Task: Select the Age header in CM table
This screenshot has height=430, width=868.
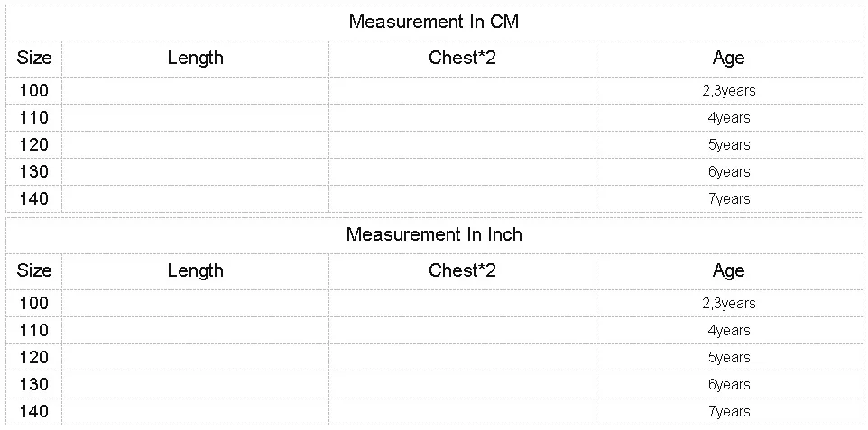Action: coord(728,58)
